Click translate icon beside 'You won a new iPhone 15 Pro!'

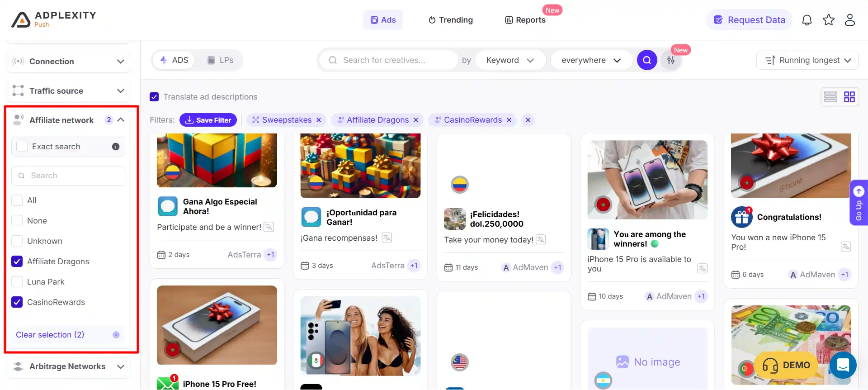click(846, 247)
